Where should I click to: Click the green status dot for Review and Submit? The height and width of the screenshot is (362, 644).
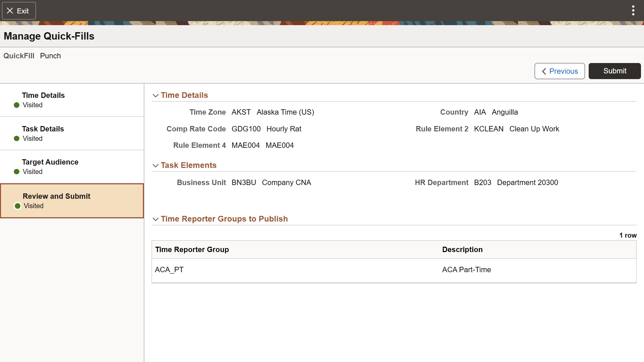click(x=17, y=206)
